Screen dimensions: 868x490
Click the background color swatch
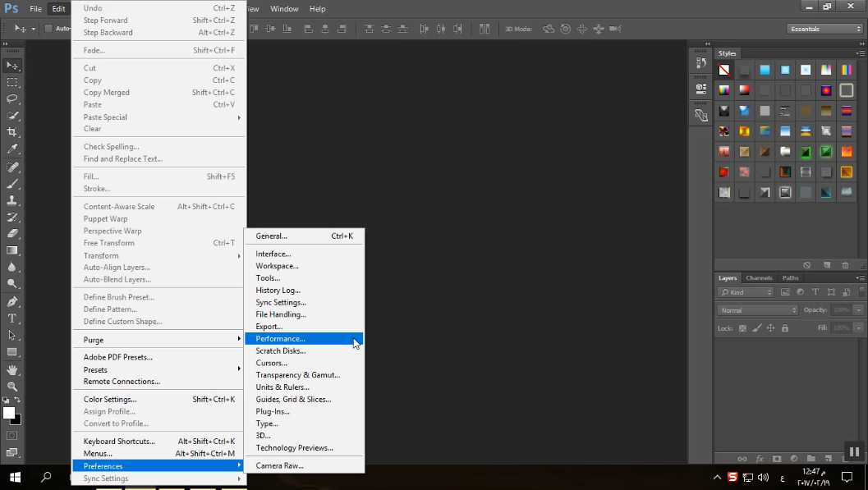[18, 420]
